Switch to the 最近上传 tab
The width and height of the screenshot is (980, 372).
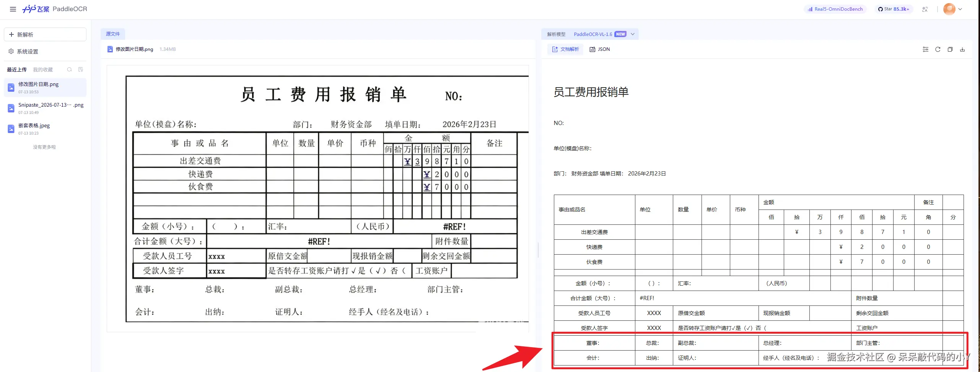click(x=17, y=70)
